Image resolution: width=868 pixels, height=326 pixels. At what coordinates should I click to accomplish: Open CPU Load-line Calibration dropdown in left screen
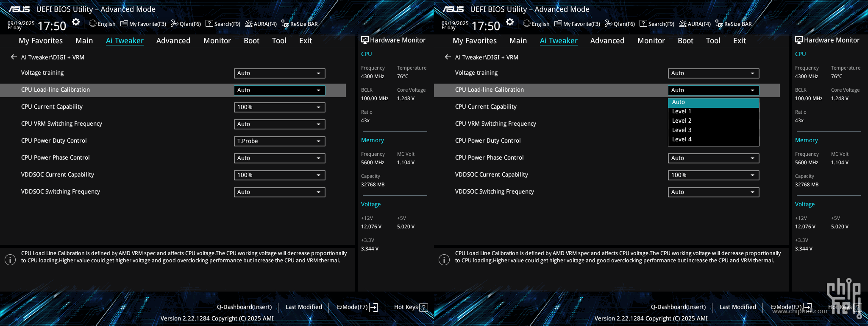(x=280, y=90)
